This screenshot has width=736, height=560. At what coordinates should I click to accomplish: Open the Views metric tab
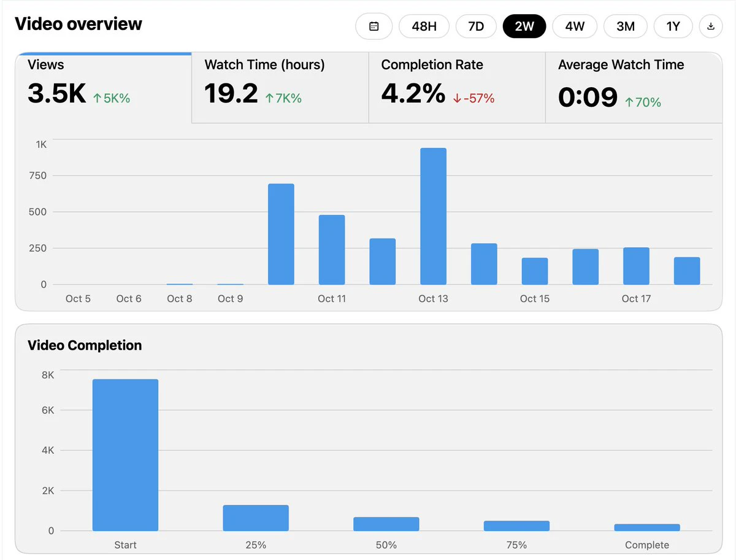click(104, 88)
